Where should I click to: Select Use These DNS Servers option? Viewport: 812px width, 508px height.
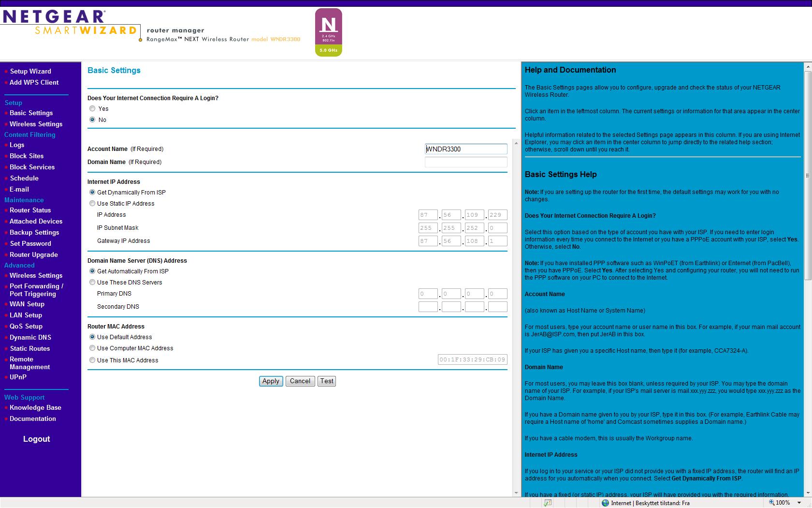point(92,283)
